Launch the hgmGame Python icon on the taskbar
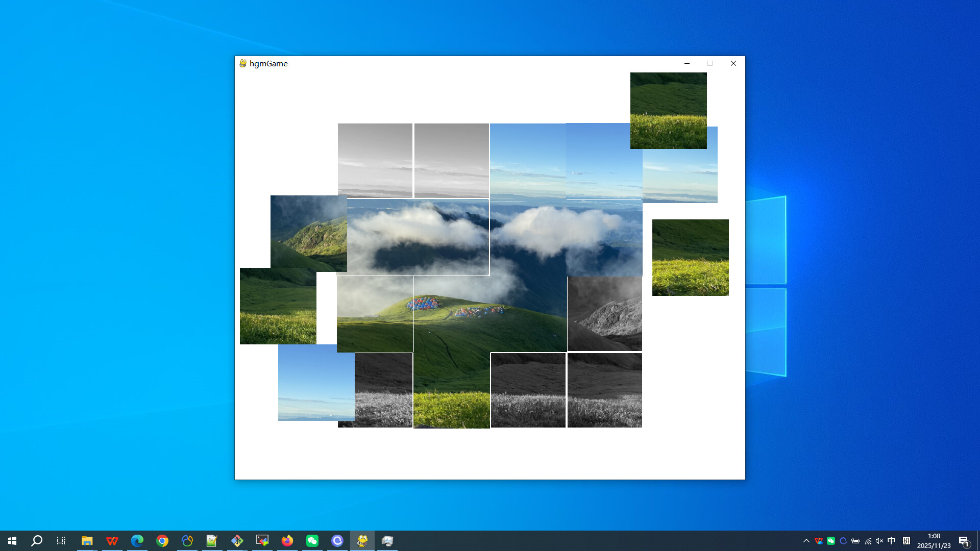The image size is (980, 551). click(362, 540)
